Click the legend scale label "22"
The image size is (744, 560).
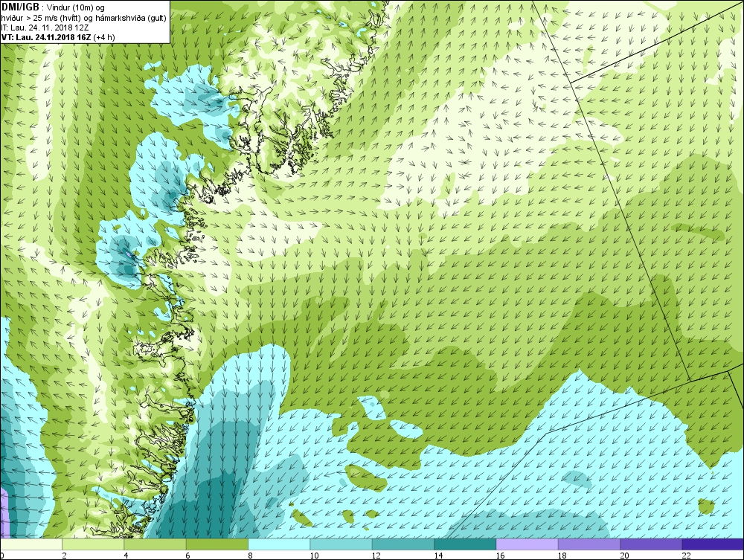pyautogui.click(x=686, y=556)
